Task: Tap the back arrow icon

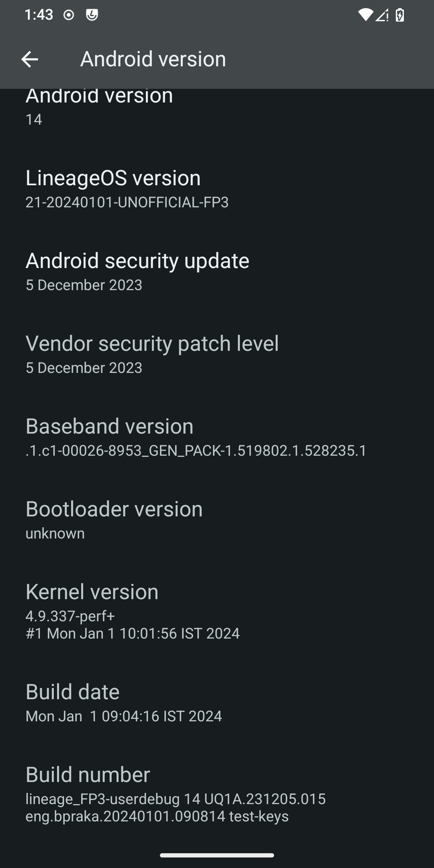Action: [29, 59]
